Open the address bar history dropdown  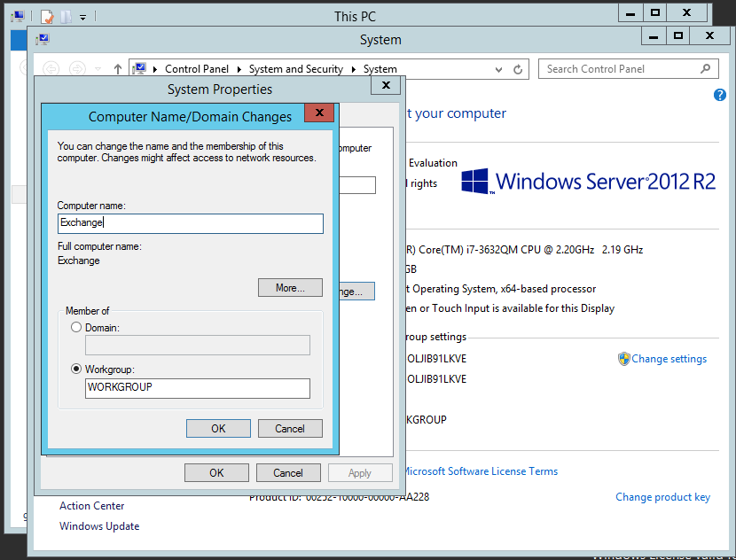click(498, 70)
